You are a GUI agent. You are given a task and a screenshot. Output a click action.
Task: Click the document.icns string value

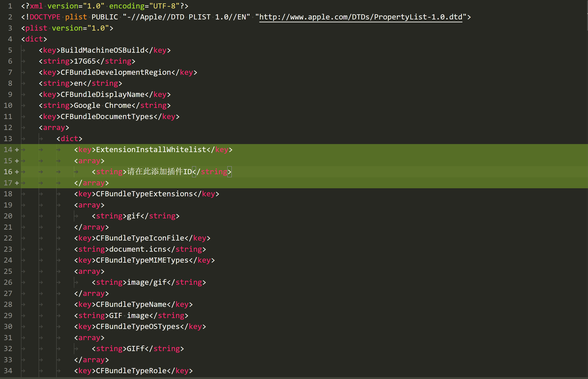(x=138, y=249)
